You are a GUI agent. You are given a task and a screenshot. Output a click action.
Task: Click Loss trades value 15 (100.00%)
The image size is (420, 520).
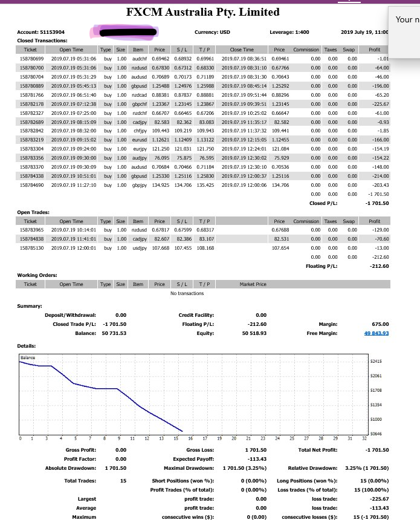372,490
